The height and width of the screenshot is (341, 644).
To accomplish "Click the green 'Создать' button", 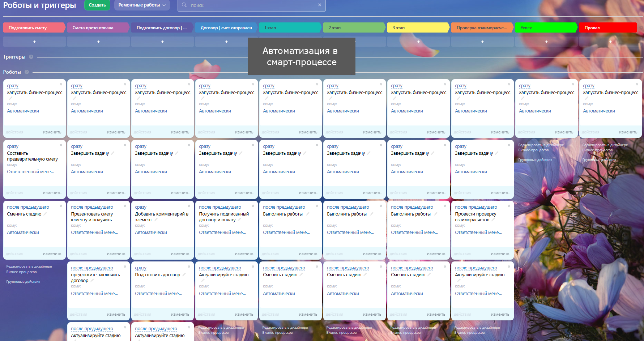I will (x=97, y=5).
